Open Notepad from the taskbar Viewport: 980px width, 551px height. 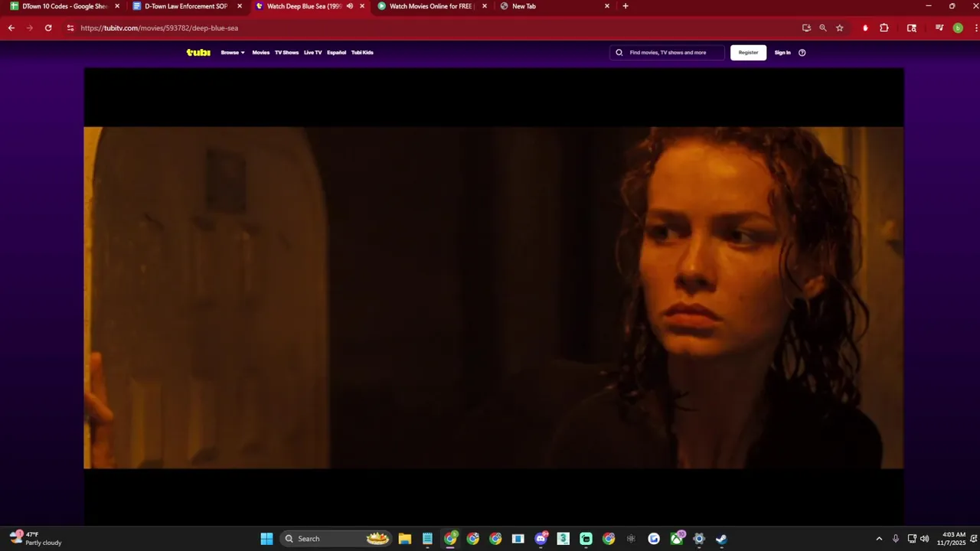pyautogui.click(x=427, y=539)
